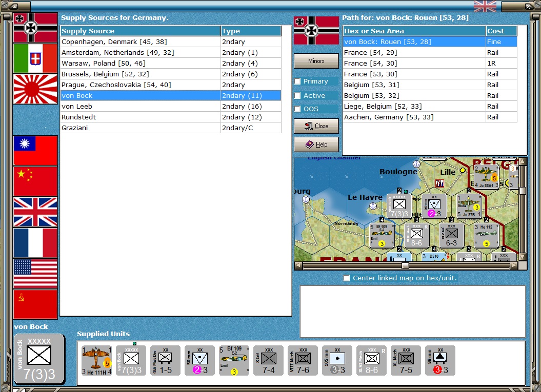Click the He 111H bomber unit counter
The height and width of the screenshot is (392, 541).
click(x=97, y=360)
